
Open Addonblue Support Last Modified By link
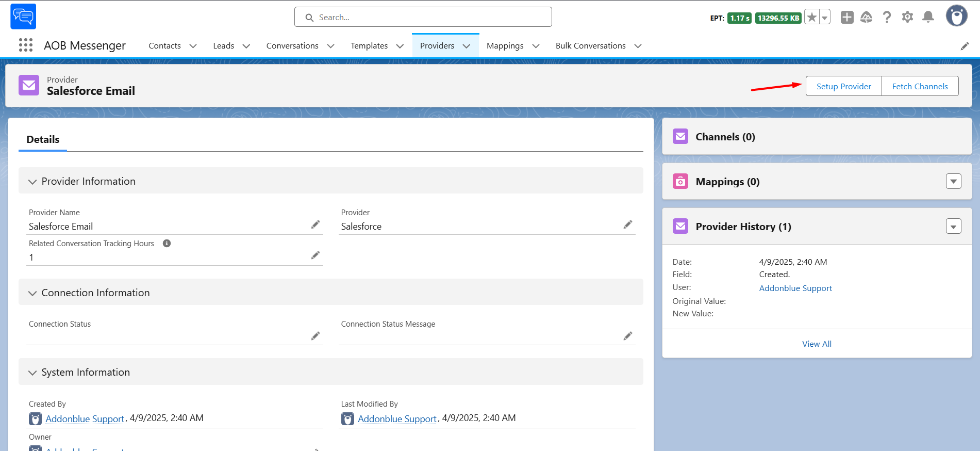(397, 419)
